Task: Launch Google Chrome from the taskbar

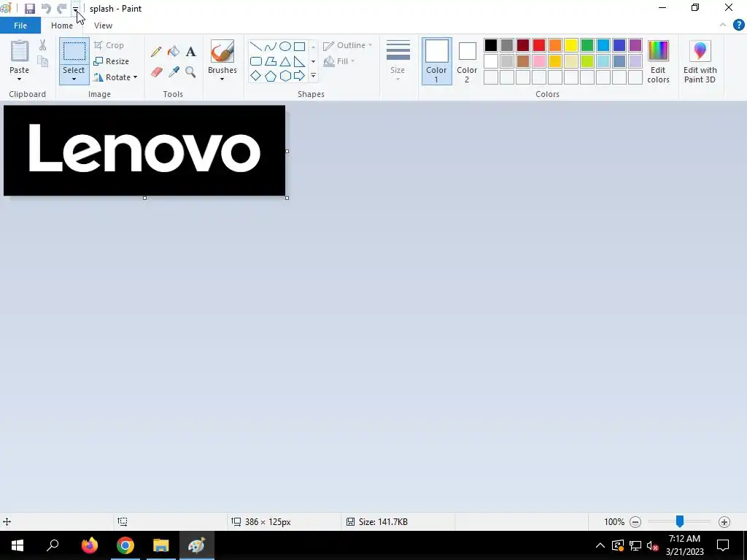Action: pyautogui.click(x=125, y=545)
